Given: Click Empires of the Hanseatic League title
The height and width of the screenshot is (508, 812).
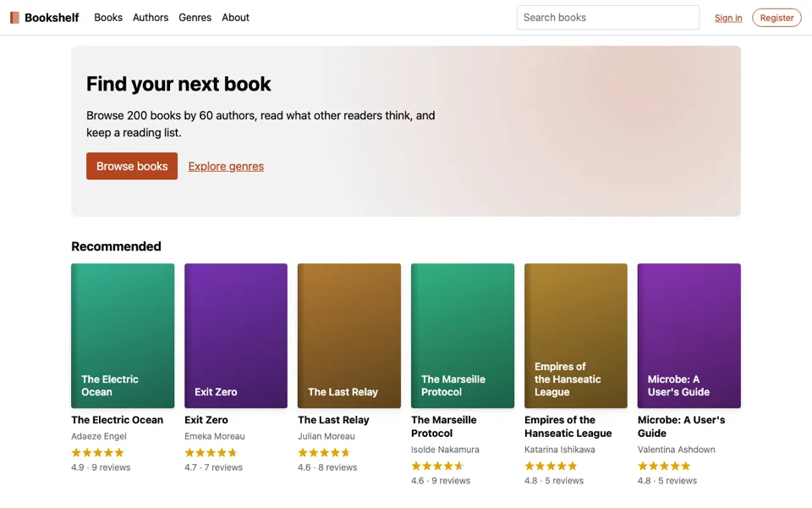Looking at the screenshot, I should pyautogui.click(x=568, y=427).
